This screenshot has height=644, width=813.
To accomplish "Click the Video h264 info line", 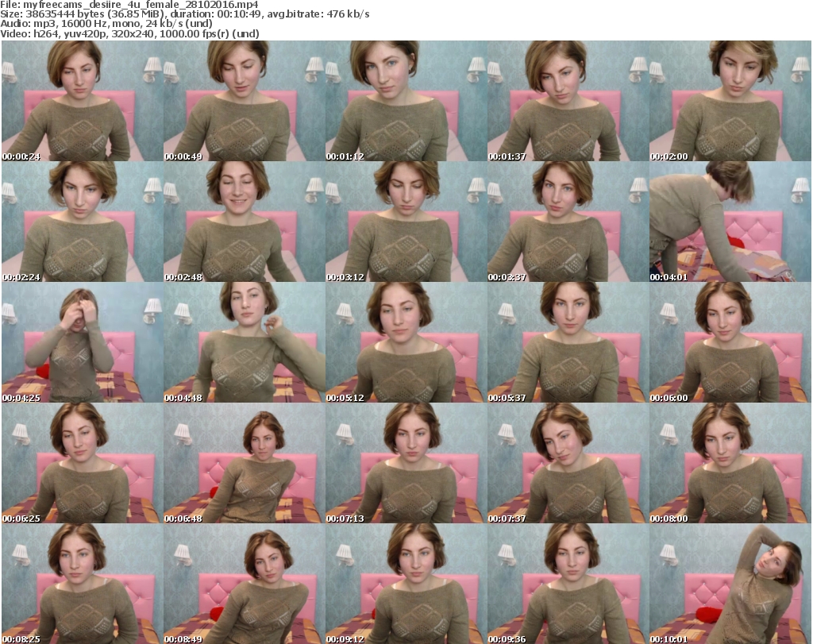I will tap(129, 33).
